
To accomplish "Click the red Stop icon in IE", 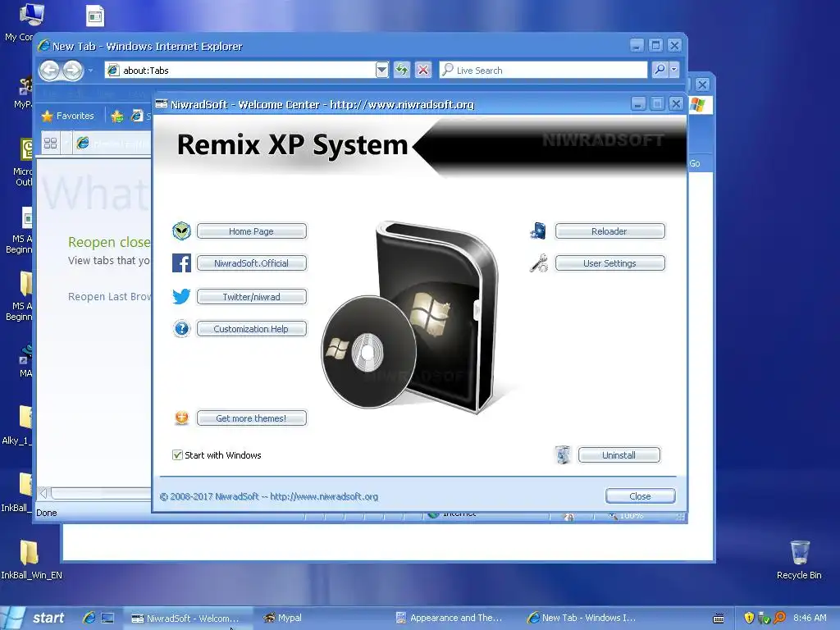I will pos(423,71).
